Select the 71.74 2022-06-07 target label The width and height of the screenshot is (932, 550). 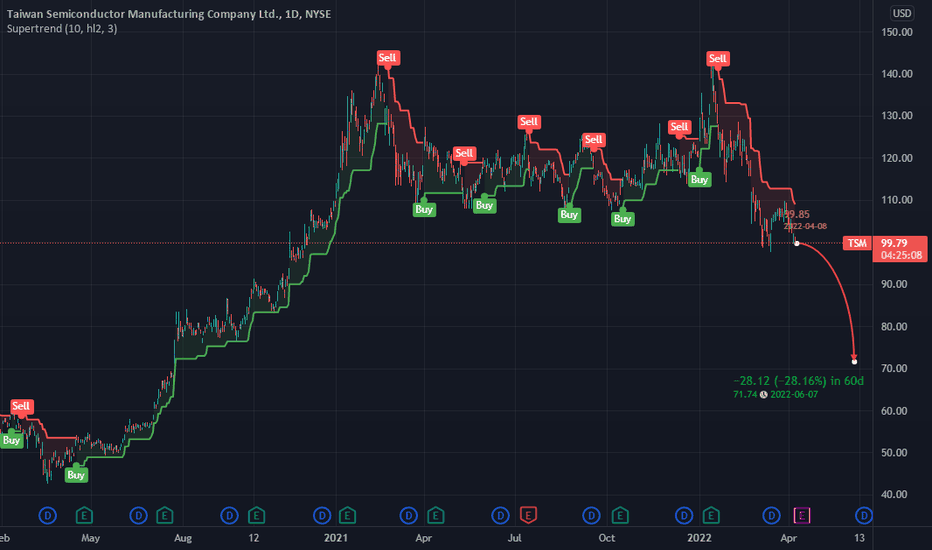776,394
